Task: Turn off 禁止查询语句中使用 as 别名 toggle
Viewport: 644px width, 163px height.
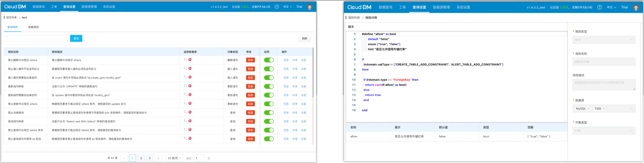Action: click(269, 139)
